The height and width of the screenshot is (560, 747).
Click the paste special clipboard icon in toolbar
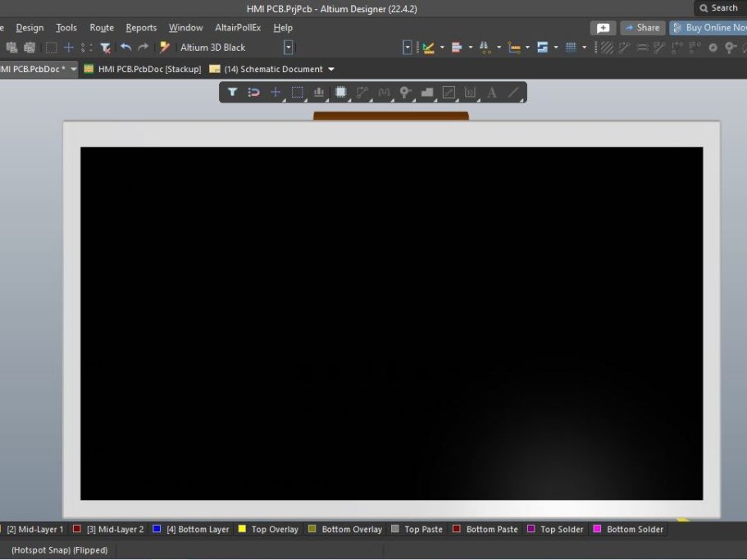pos(30,48)
